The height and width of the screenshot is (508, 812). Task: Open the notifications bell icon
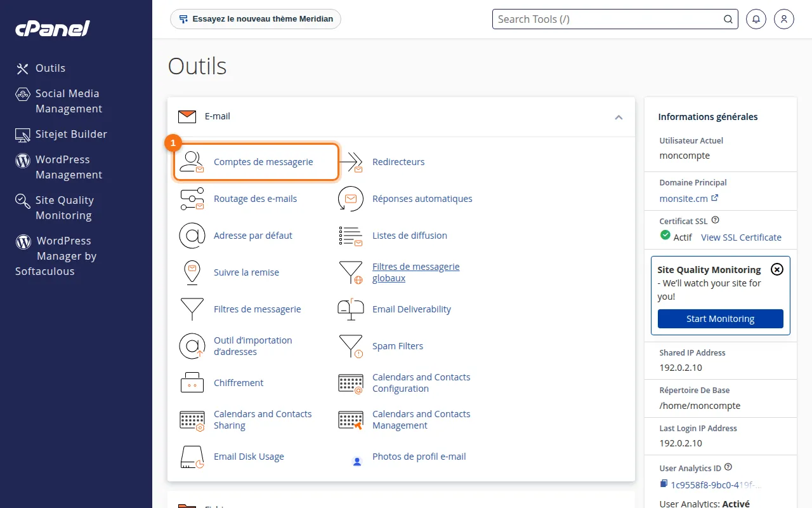[x=756, y=19]
